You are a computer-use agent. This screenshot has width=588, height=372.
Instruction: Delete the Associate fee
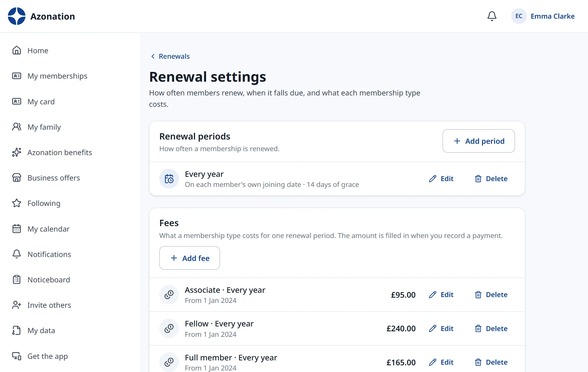491,295
